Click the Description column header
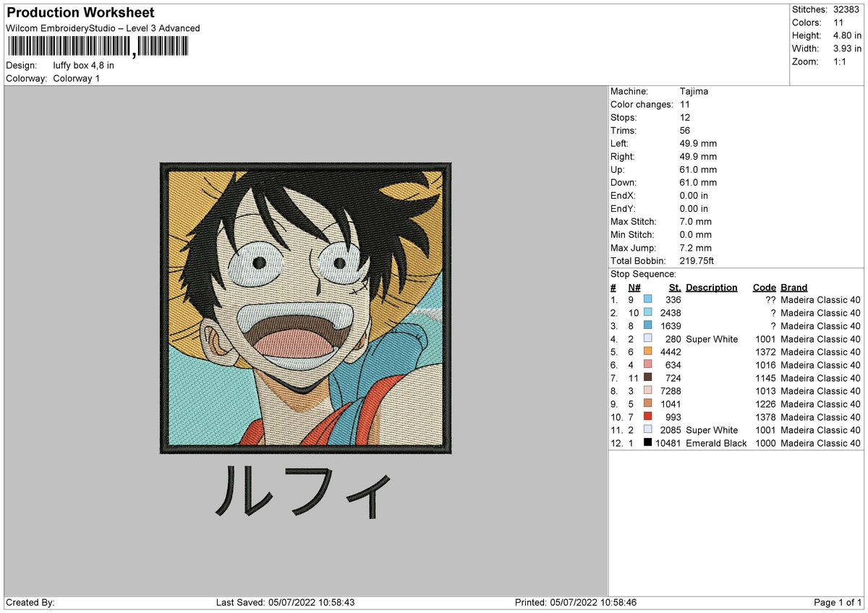 711,287
